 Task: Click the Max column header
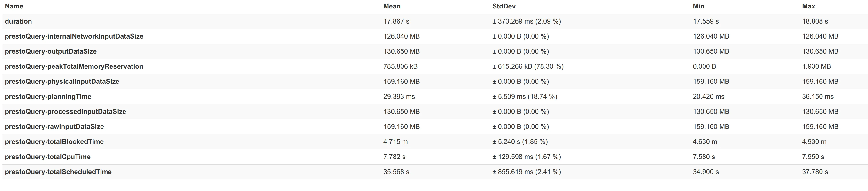click(808, 6)
